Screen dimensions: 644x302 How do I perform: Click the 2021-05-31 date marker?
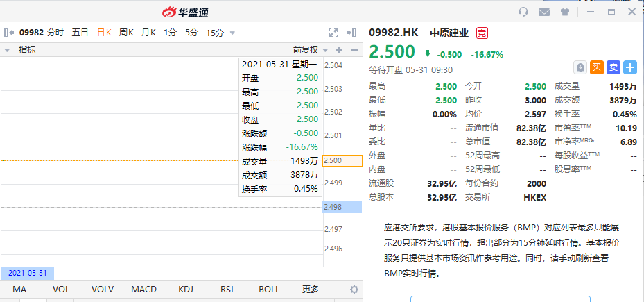tap(28, 274)
